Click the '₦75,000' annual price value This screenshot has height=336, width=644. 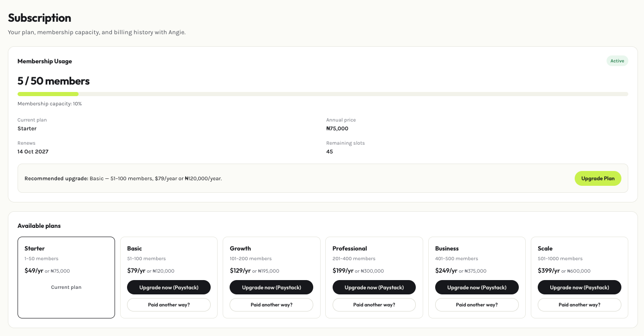pos(337,128)
